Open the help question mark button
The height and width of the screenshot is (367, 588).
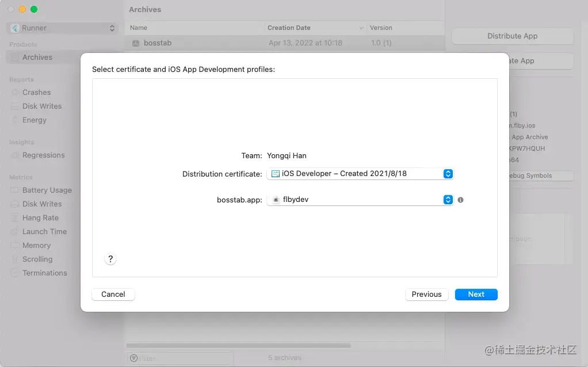tap(110, 259)
